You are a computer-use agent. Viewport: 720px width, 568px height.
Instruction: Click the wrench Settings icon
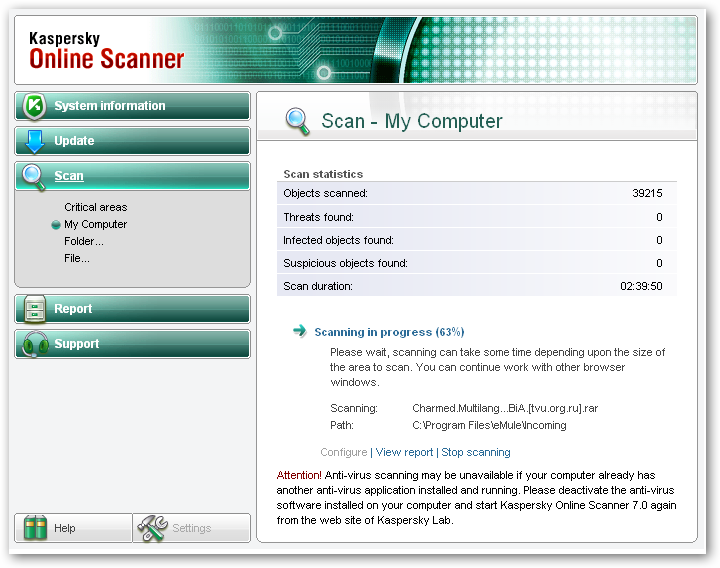point(152,528)
